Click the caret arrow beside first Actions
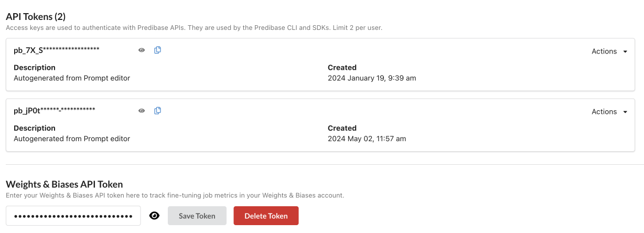 click(x=625, y=51)
